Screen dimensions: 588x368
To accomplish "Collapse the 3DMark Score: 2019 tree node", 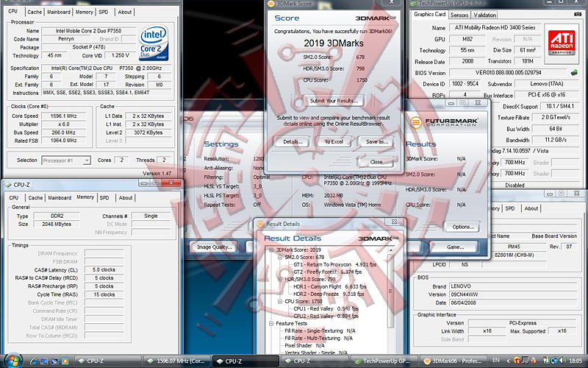I will [x=271, y=250].
